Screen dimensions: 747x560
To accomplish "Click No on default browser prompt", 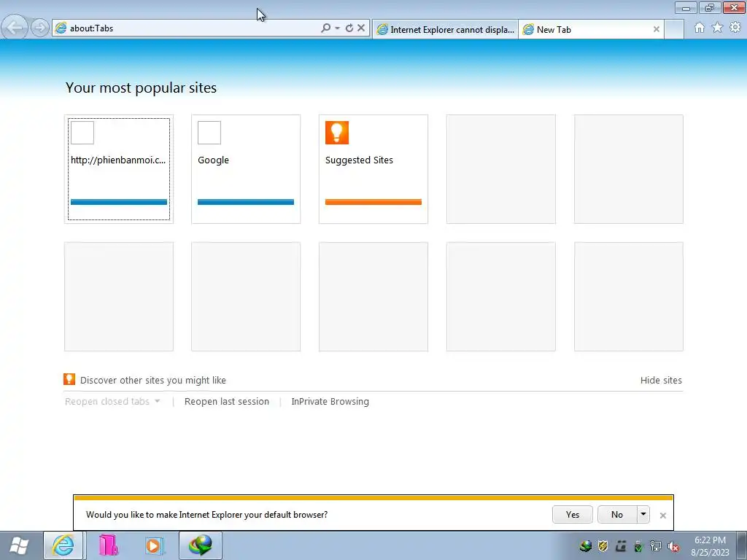I will coord(617,514).
